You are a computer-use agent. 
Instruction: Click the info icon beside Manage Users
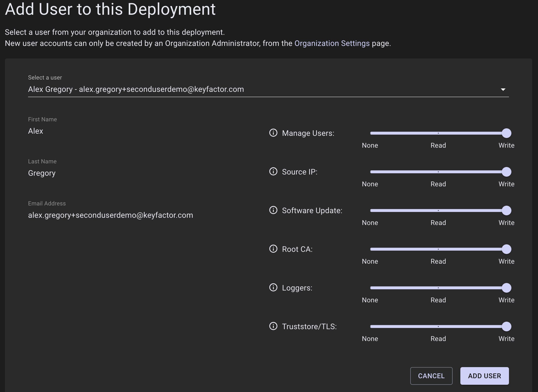coord(273,133)
